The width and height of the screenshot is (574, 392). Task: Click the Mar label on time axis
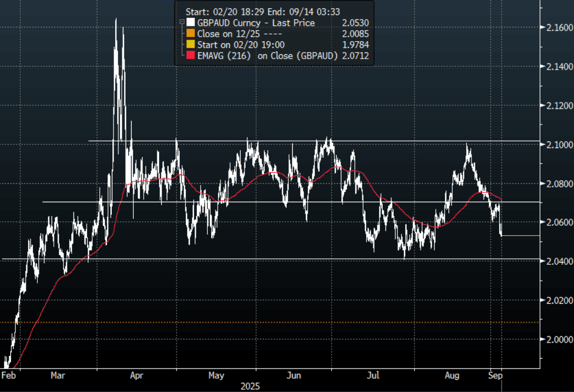(x=58, y=376)
